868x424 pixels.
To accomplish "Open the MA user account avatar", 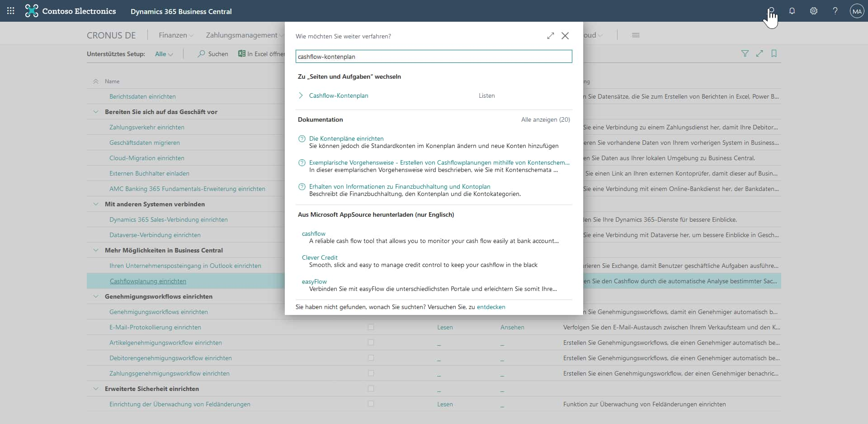I will pos(857,11).
